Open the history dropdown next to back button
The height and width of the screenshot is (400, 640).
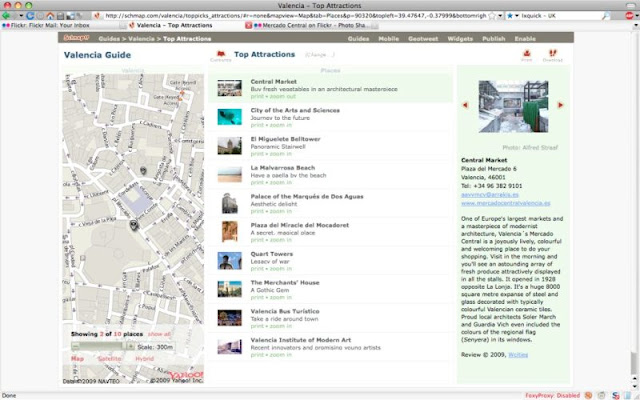(21, 16)
